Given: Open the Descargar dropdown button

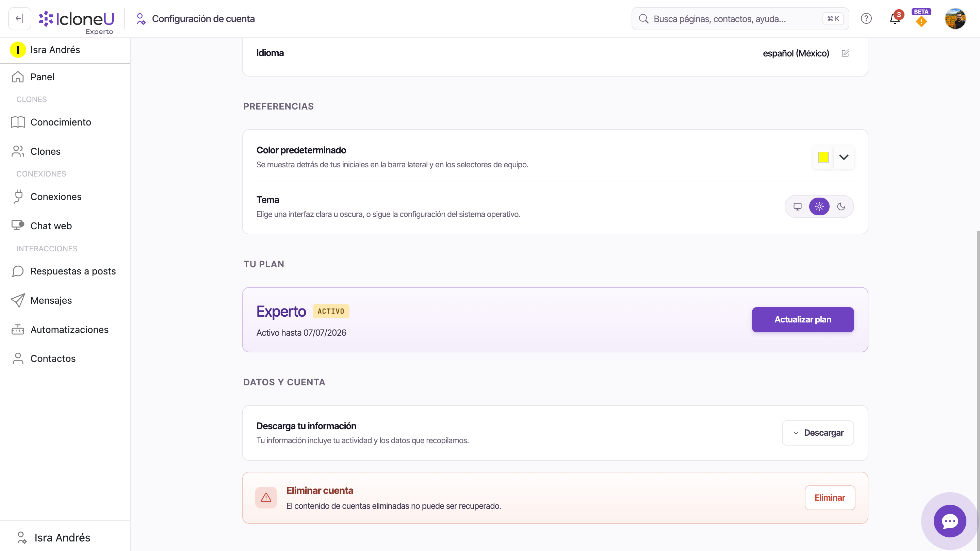Looking at the screenshot, I should pyautogui.click(x=818, y=433).
